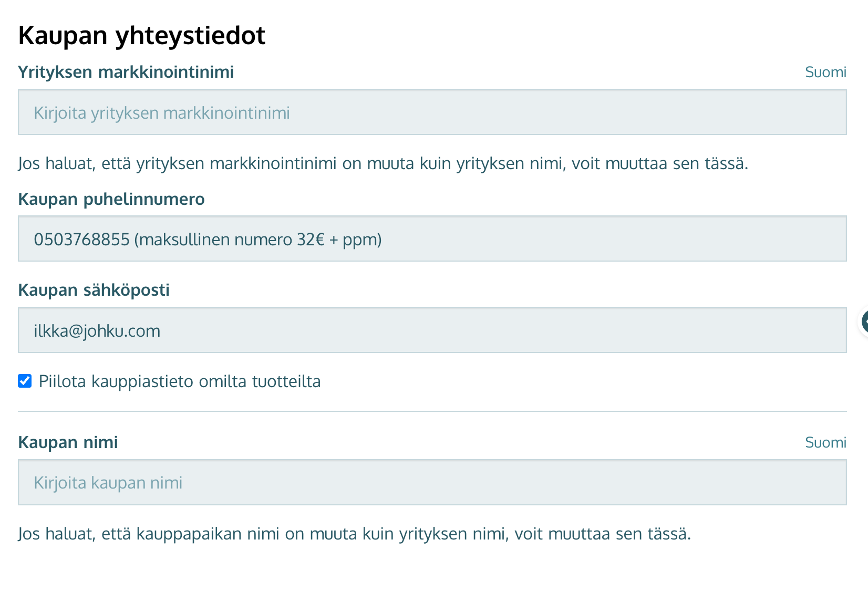Click the 'Piilota kauppiastieto omilta tuotteilta' label text
This screenshot has width=868, height=602.
pyautogui.click(x=180, y=381)
